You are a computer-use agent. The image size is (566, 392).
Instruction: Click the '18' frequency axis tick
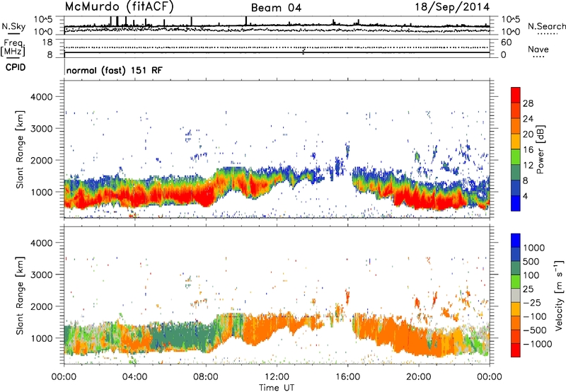[47, 42]
